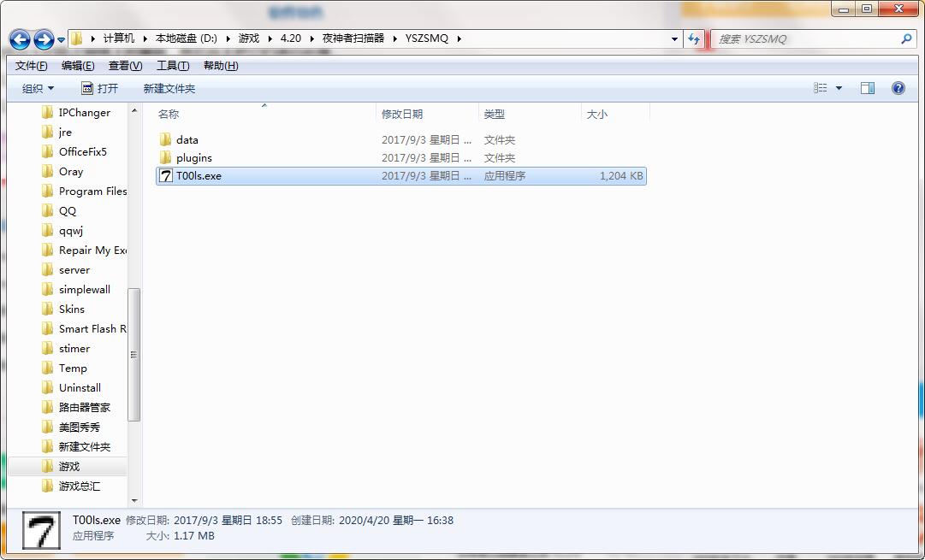Click the tree scrollbar up arrow
This screenshot has height=560, width=925.
click(133, 110)
